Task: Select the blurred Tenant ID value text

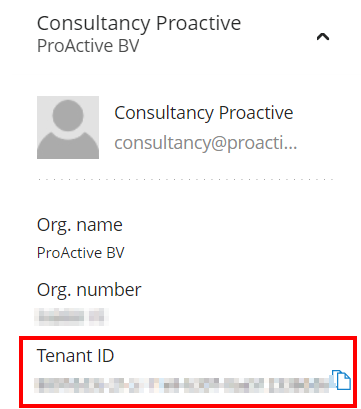Action: pyautogui.click(x=183, y=385)
